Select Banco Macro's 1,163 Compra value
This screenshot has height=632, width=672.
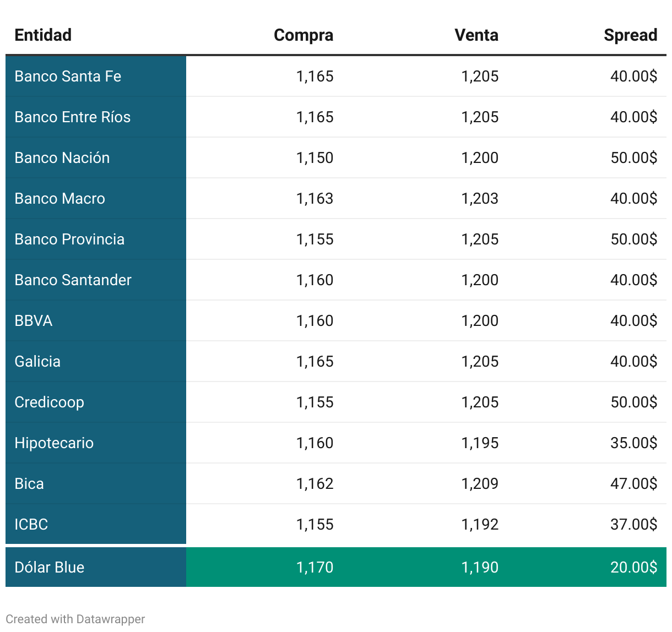(x=315, y=199)
